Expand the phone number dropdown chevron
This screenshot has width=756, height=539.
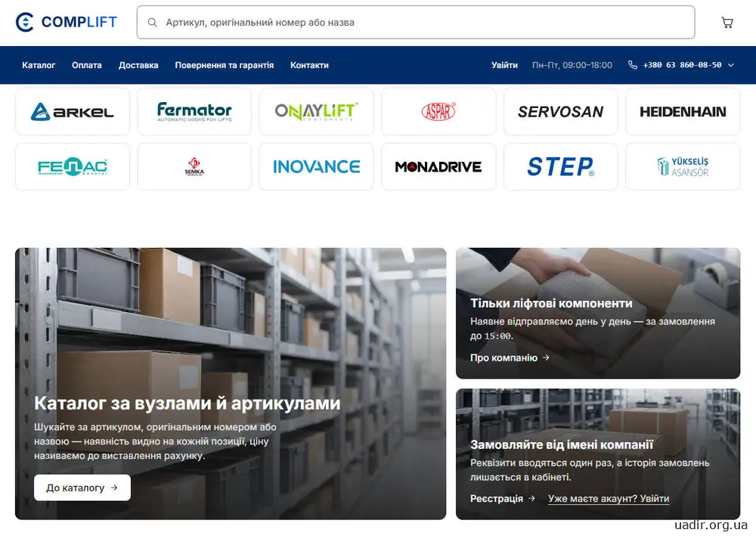pos(731,65)
